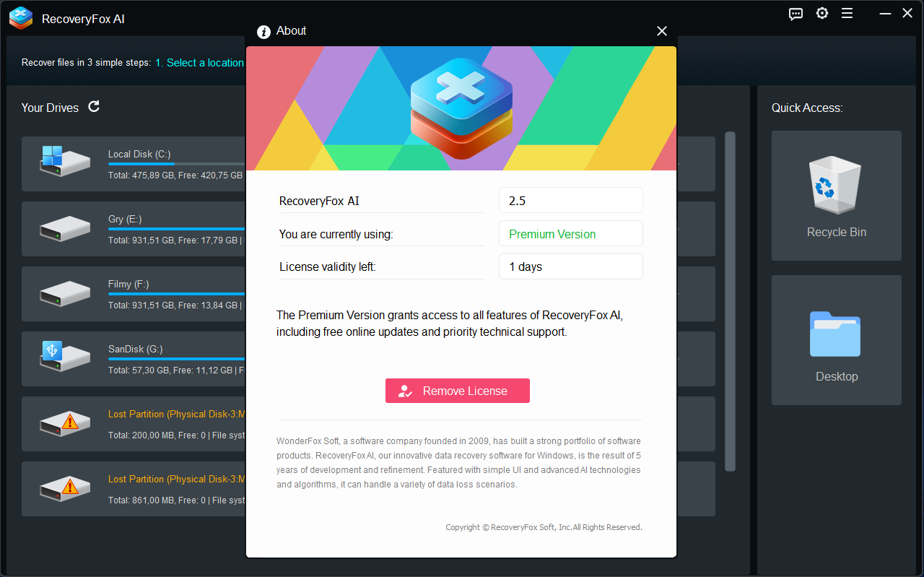Click the RecoveryFox logo in About banner

461,108
